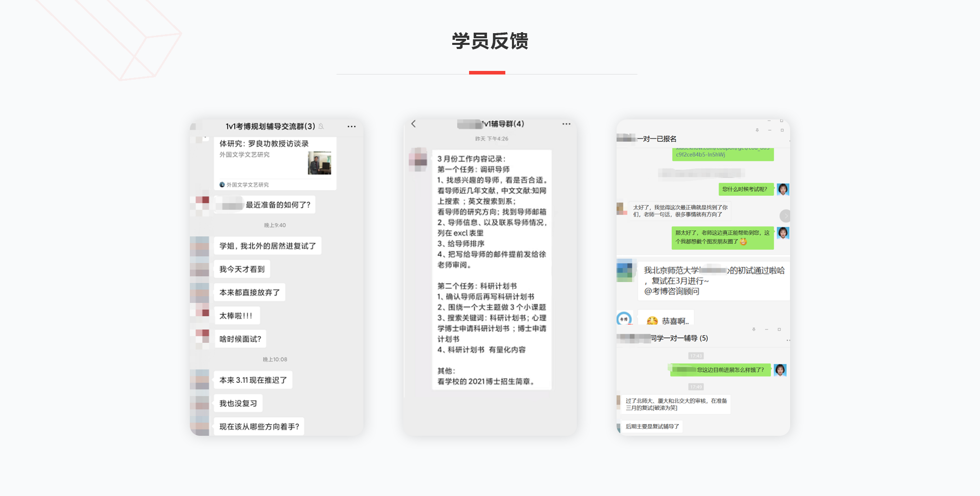Click the pin icon in 一对一已报名 window
980x496 pixels.
[x=757, y=130]
